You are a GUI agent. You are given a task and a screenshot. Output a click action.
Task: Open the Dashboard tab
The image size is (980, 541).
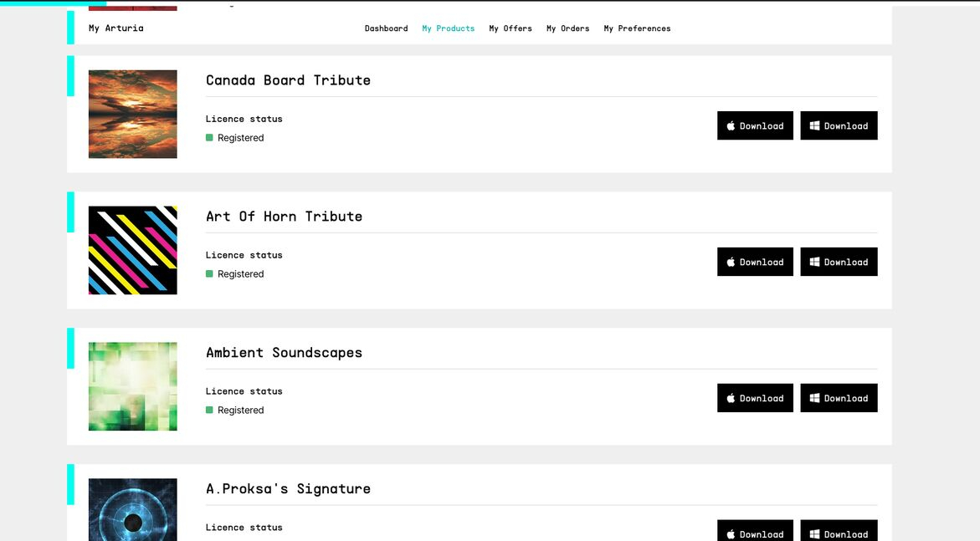[386, 28]
